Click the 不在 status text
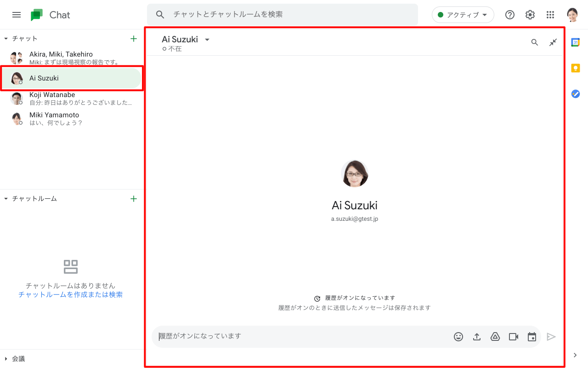 (175, 49)
